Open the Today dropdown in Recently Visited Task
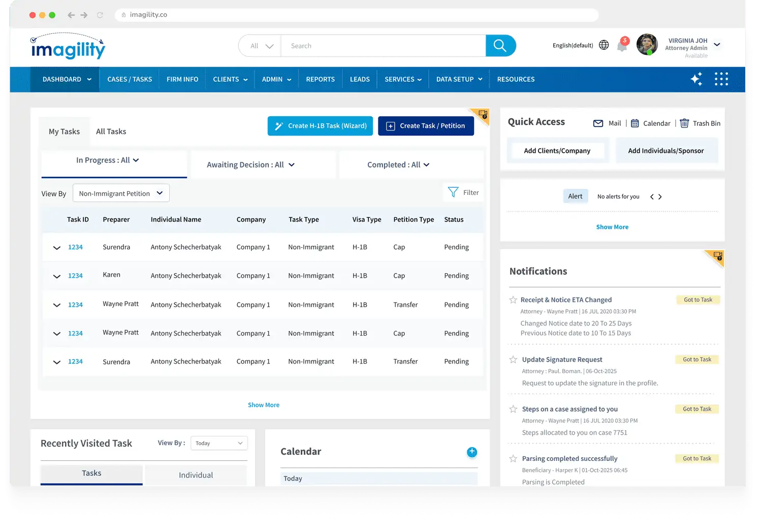Viewport: 762px width, 532px height. [x=219, y=443]
